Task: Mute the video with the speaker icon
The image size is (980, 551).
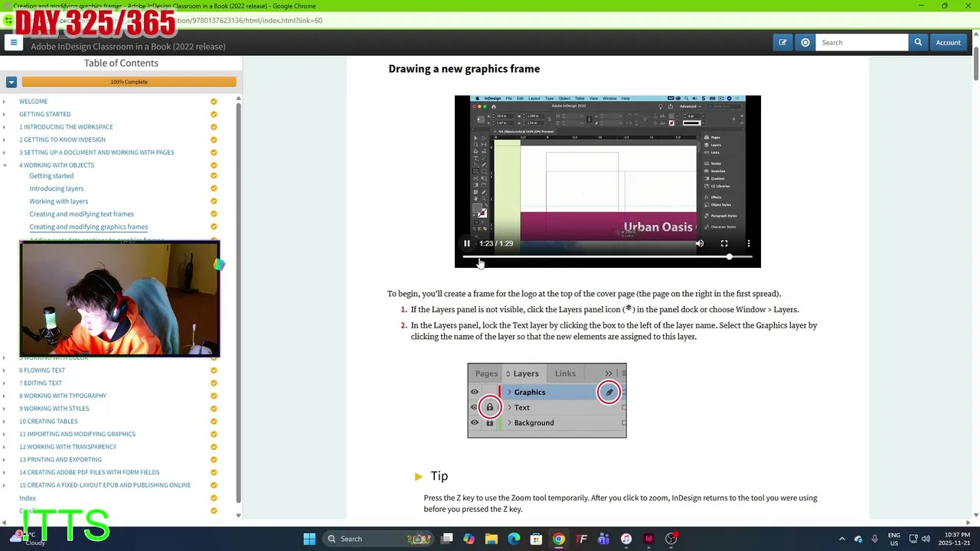Action: click(699, 243)
